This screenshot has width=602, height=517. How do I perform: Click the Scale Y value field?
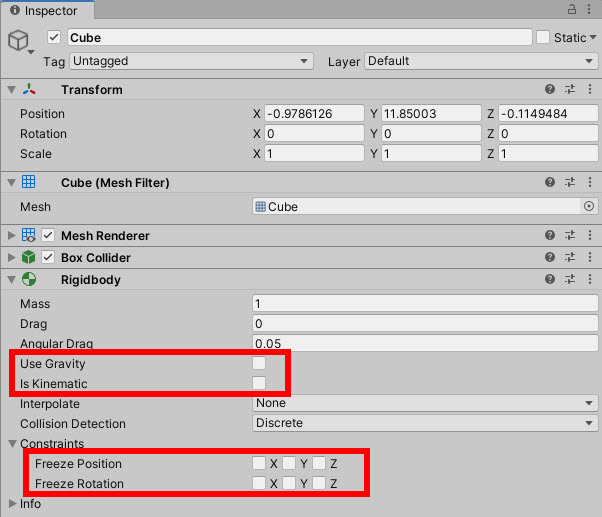[431, 153]
